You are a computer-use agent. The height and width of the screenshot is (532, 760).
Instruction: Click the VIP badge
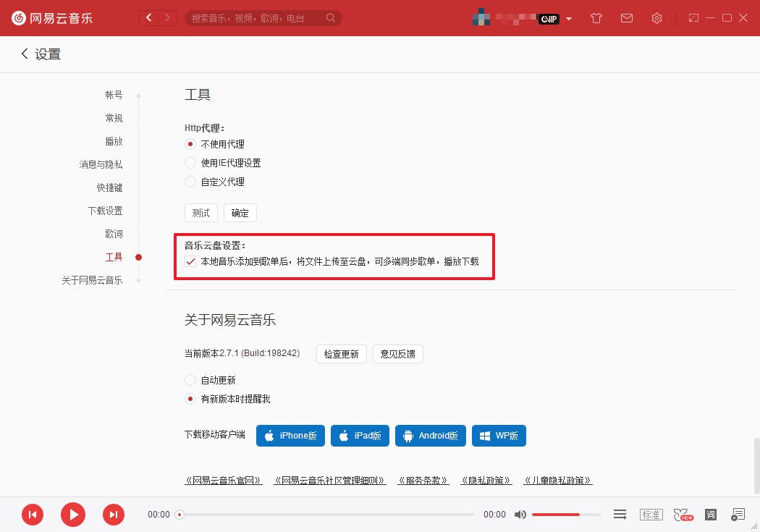pos(549,19)
